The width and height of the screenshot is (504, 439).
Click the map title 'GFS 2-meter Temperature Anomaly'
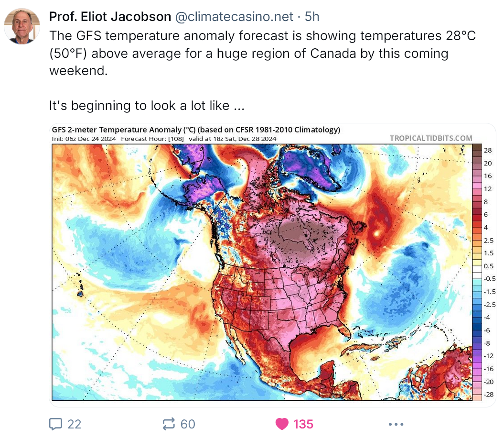(117, 130)
